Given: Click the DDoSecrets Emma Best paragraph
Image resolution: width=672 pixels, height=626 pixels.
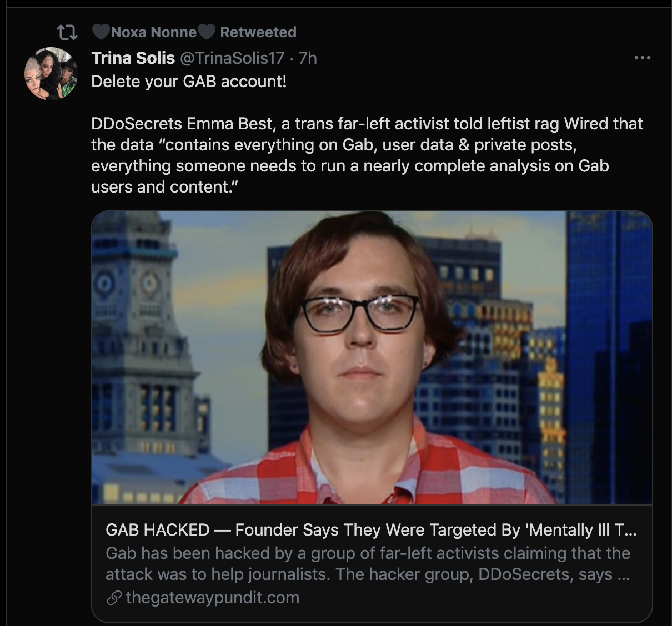Looking at the screenshot, I should pos(367,155).
